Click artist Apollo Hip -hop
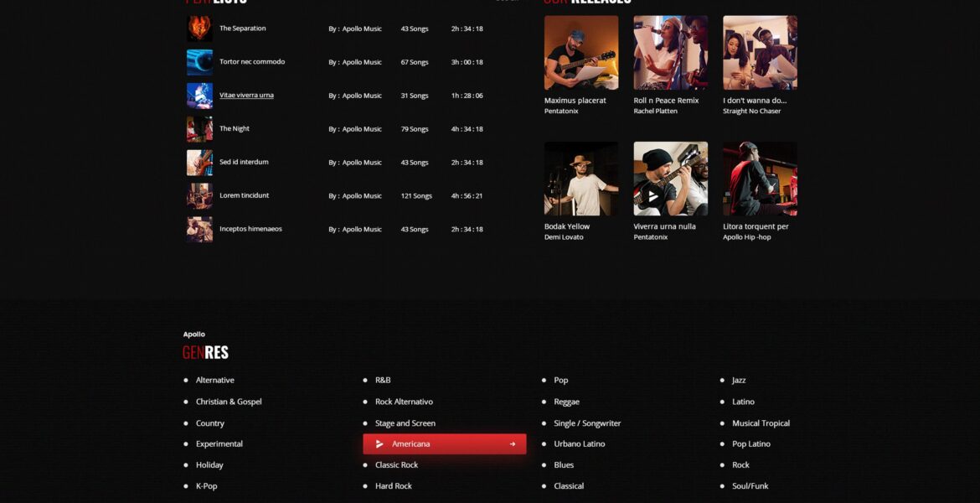Viewport: 980px width, 503px height. 747,238
